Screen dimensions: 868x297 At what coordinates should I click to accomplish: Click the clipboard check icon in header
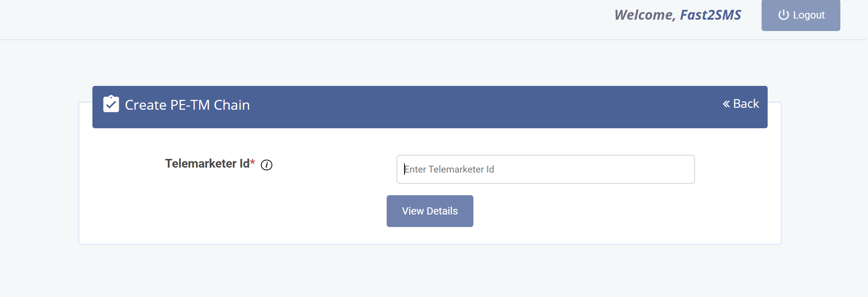[111, 104]
